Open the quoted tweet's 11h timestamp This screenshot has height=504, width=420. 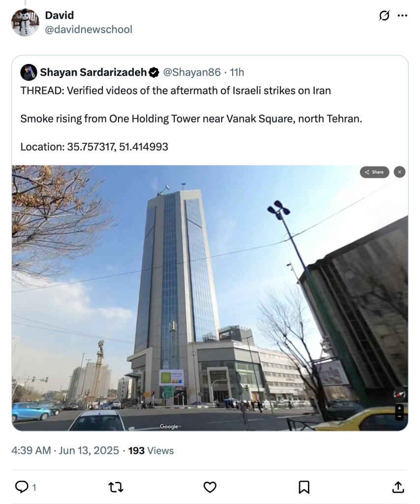tap(237, 72)
